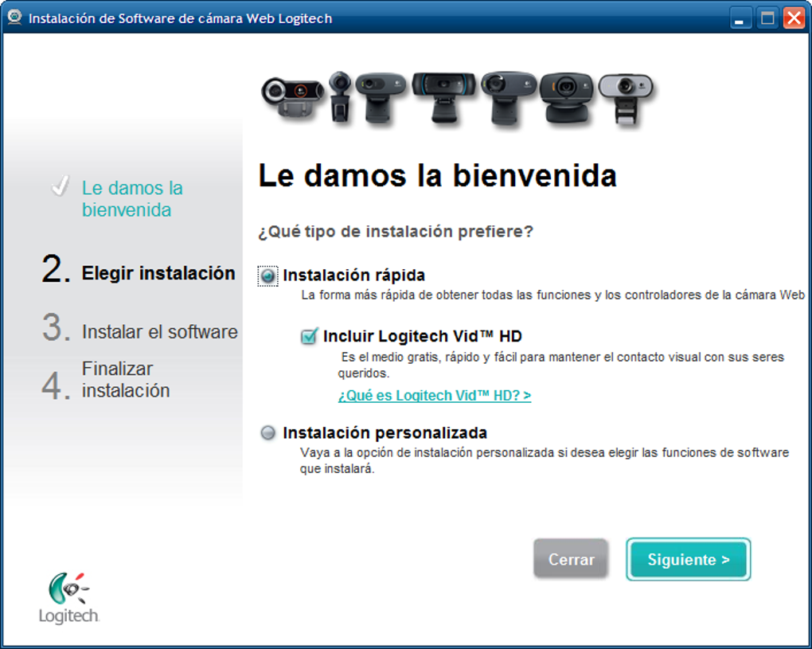This screenshot has width=812, height=649.
Task: Click the checkmark beside Le damos la bienvenida step
Action: point(61,186)
